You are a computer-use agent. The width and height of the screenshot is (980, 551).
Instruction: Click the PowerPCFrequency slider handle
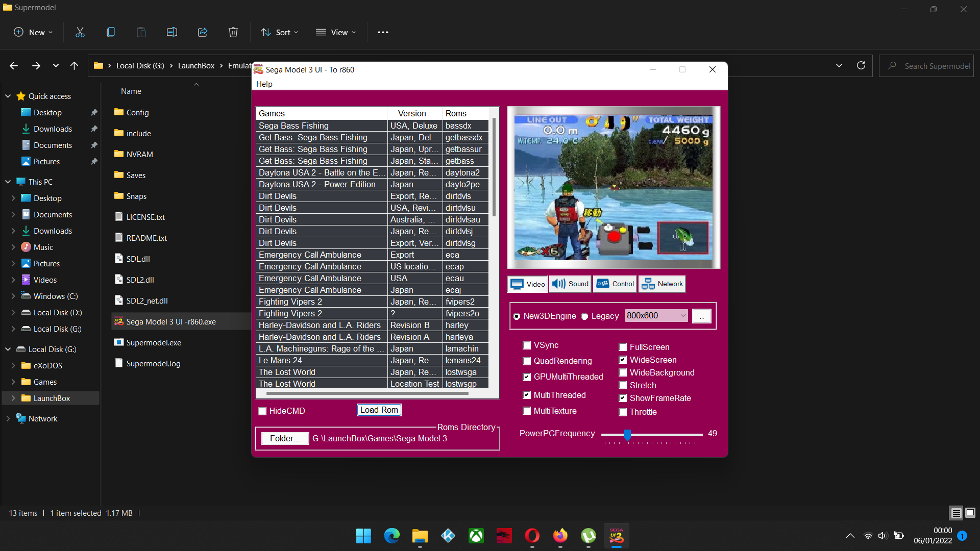point(628,435)
